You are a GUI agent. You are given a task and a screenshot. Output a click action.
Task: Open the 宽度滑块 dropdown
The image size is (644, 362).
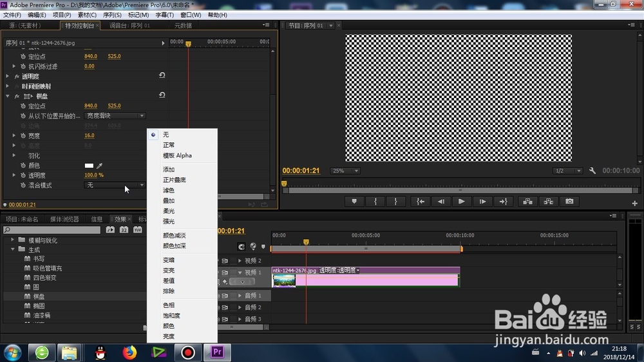click(115, 116)
